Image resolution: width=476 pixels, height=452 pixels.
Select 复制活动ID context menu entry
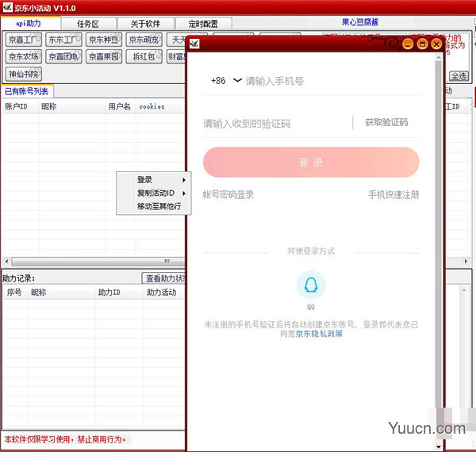(155, 193)
